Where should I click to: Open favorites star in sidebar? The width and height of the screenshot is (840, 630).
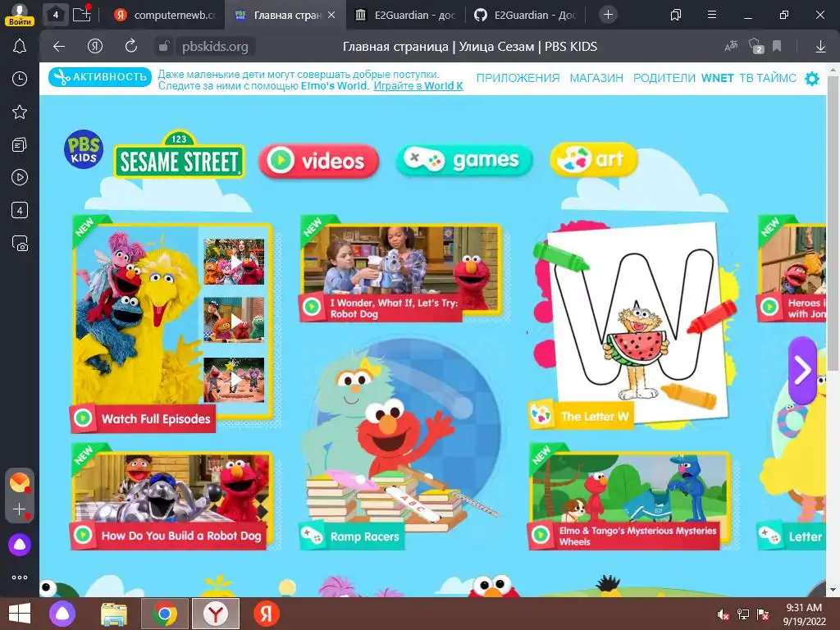20,112
